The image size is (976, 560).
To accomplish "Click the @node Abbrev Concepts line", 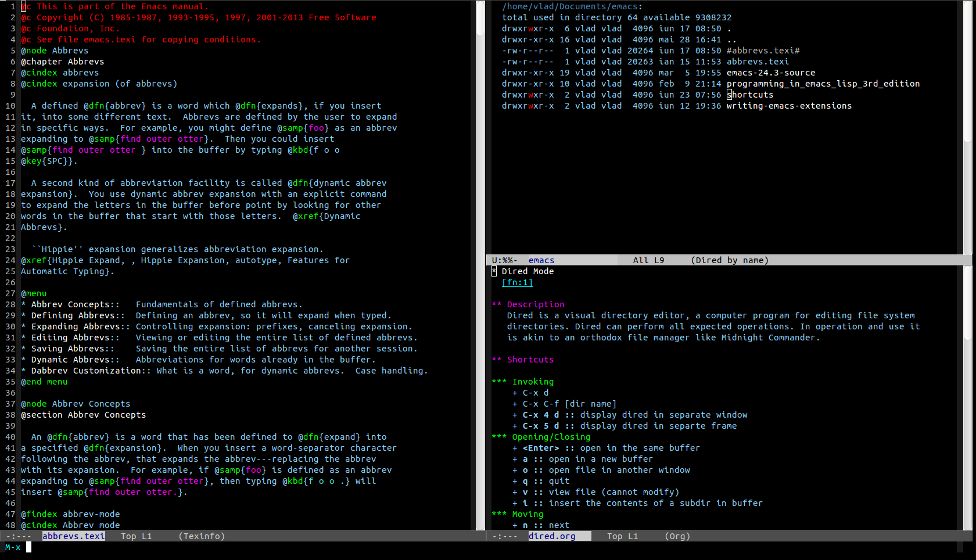I will (76, 404).
